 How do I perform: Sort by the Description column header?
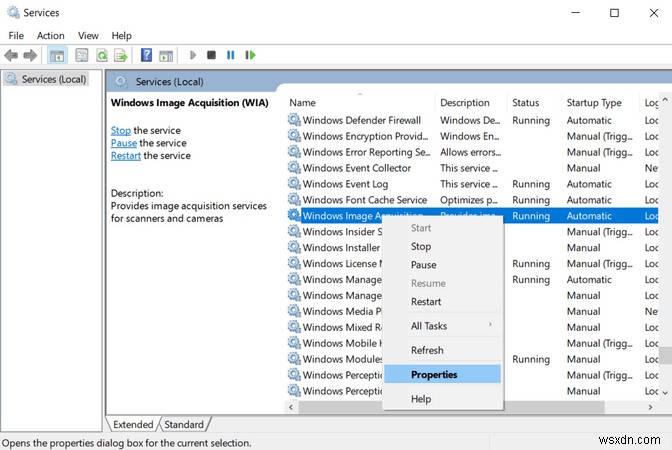pyautogui.click(x=471, y=103)
